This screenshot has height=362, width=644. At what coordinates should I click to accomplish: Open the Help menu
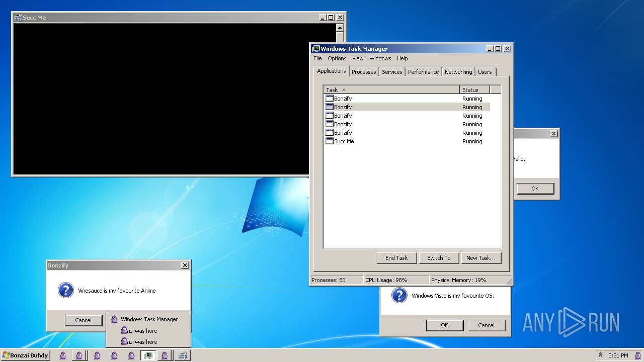(x=403, y=58)
